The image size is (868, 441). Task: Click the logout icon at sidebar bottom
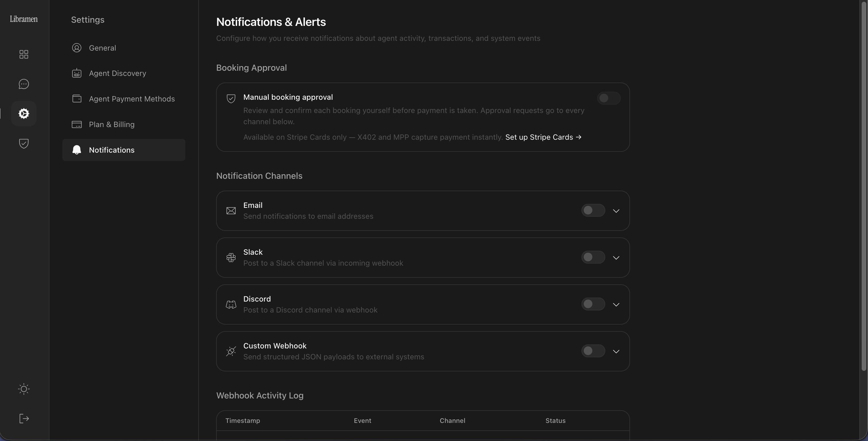pyautogui.click(x=24, y=419)
